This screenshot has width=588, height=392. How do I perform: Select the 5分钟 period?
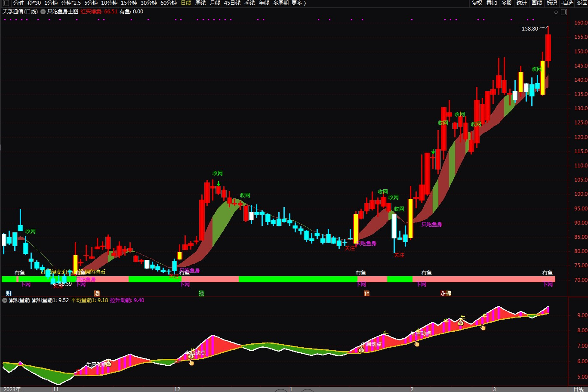(91, 3)
